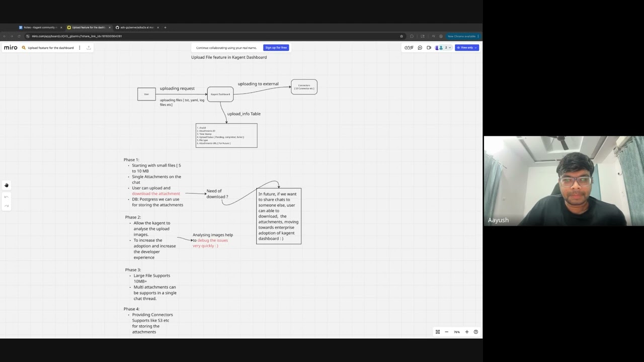
Task: Reload the page
Action: click(x=20, y=36)
